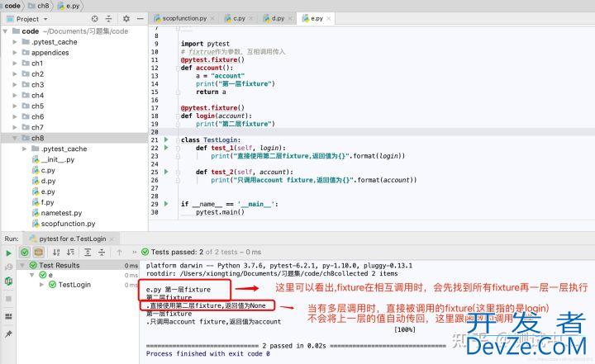Image resolution: width=595 pixels, height=364 pixels.
Task: Click the Restore Layout icon in Run sidebar
Action: click(x=8, y=317)
